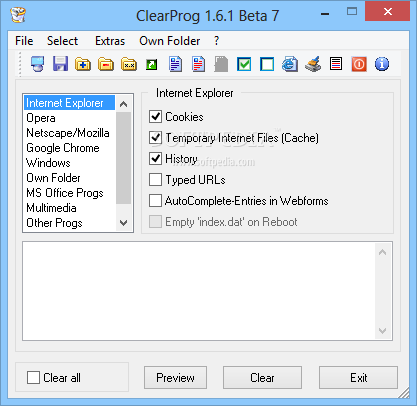Open the Own Folder menu

click(170, 41)
